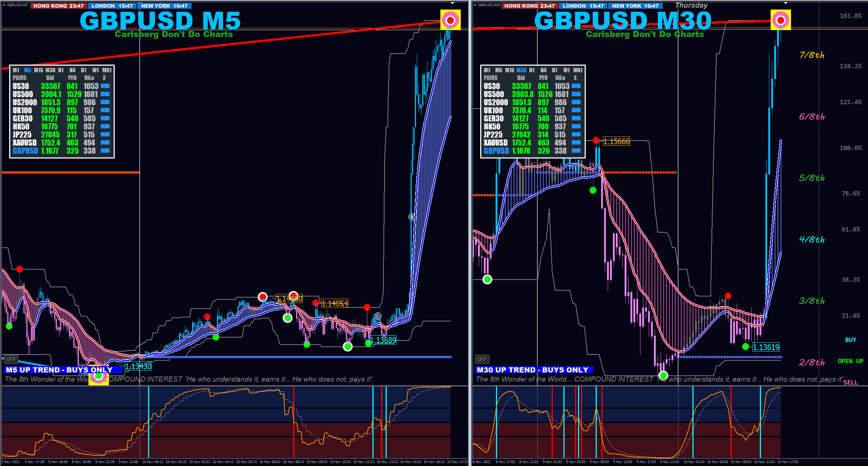
Task: Switch to H4 timeframe in M5 panel
Action: 72,70
